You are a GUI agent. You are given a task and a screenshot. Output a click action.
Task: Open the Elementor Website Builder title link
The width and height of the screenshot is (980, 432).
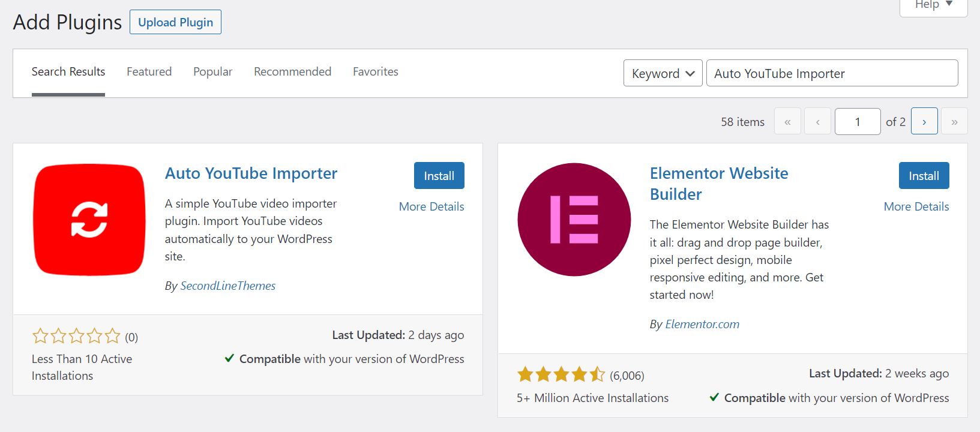tap(719, 184)
